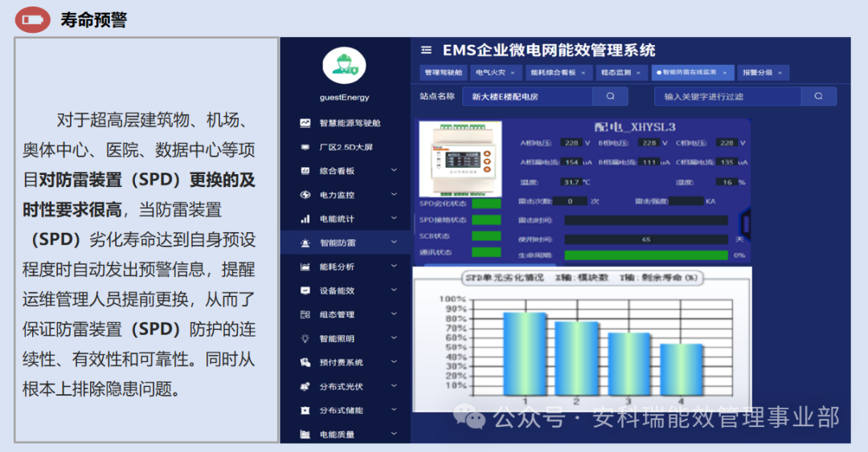Expand the 预付费系统 chevron
868x452 pixels.
click(x=394, y=362)
